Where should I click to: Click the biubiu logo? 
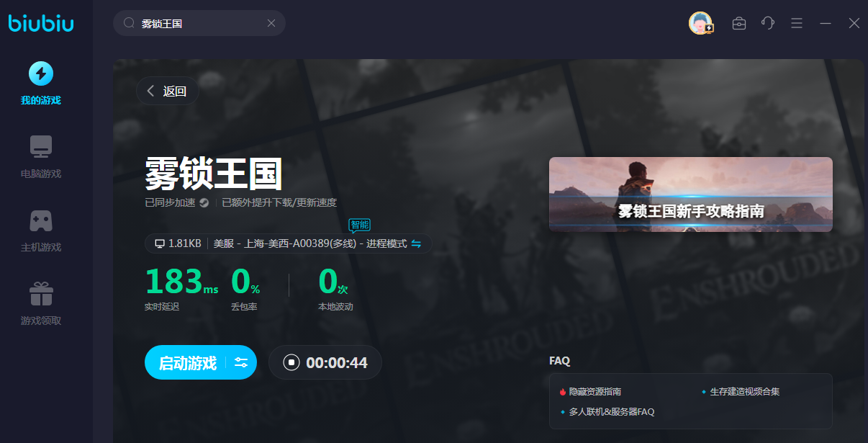pyautogui.click(x=41, y=23)
